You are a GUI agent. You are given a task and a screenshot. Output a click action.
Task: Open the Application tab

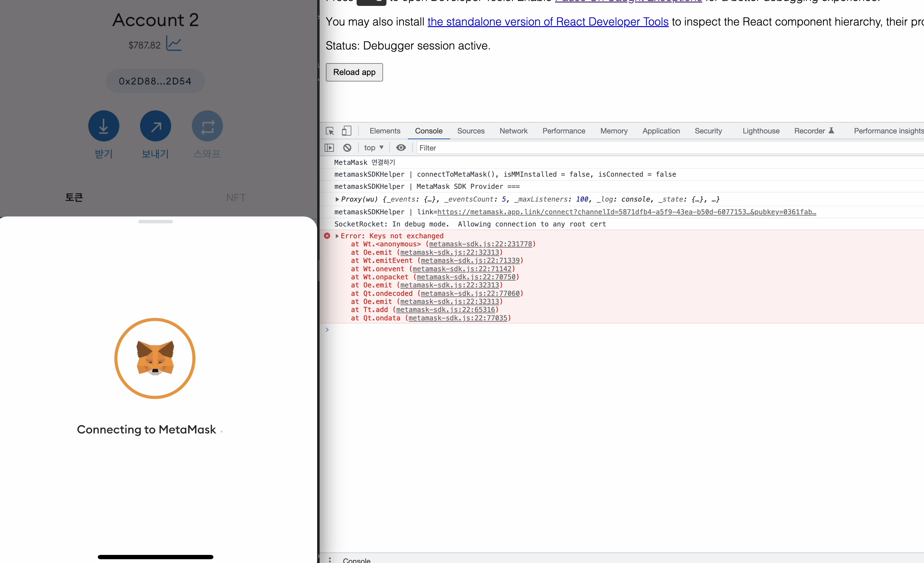661,131
